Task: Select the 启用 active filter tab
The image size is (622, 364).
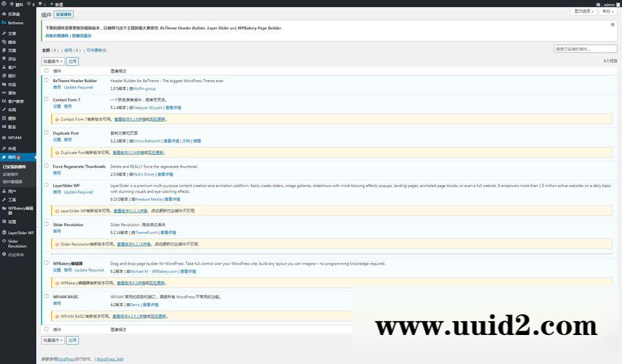Action: point(72,50)
